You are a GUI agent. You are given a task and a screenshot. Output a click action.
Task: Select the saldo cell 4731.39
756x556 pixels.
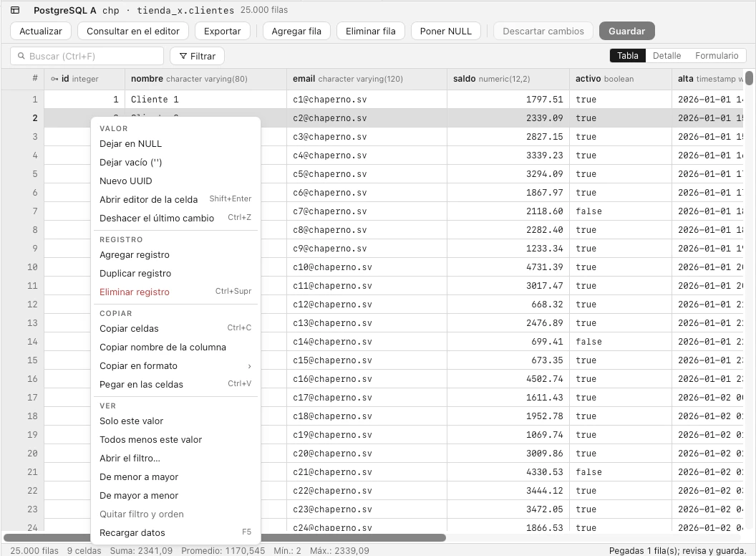(x=508, y=267)
